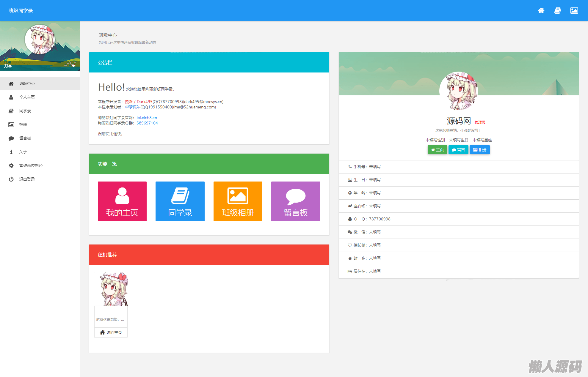Viewport: 588px width, 377px height.
Task: Open 管理员控制台 in the sidebar
Action: [31, 165]
